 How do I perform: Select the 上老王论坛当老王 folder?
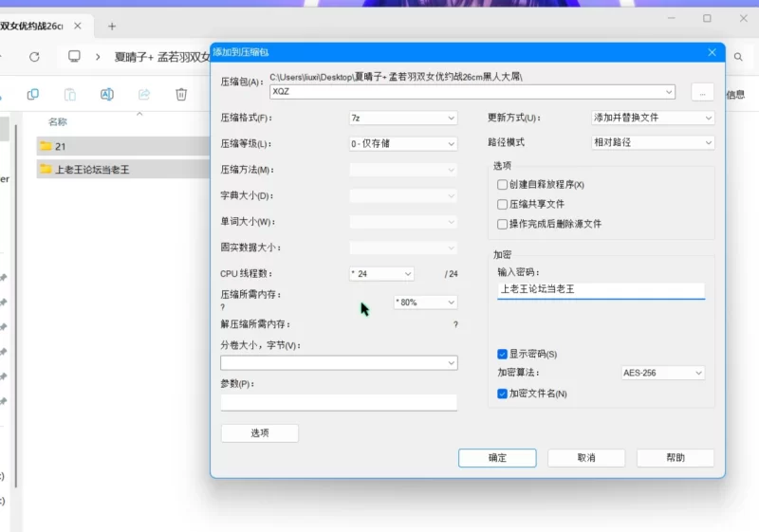[x=123, y=169]
